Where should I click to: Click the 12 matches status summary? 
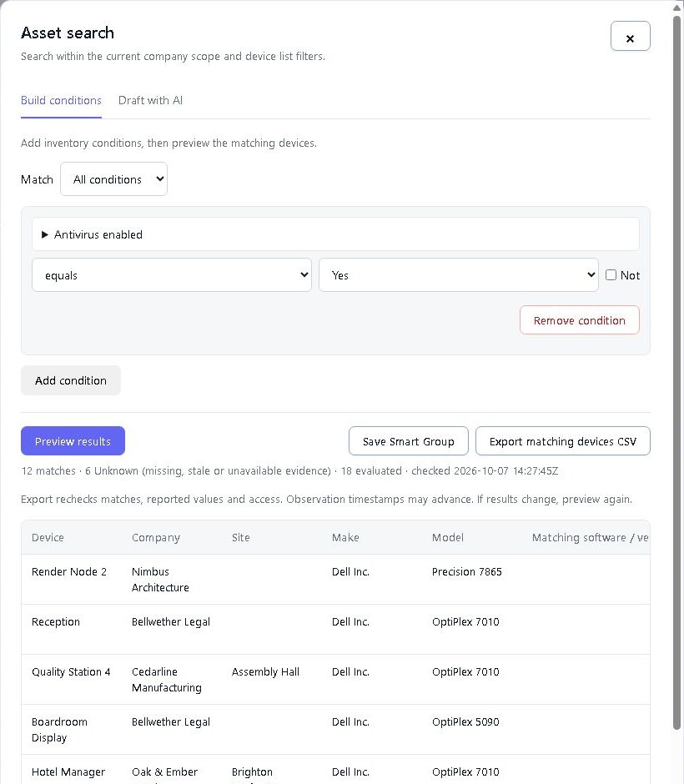pos(289,470)
